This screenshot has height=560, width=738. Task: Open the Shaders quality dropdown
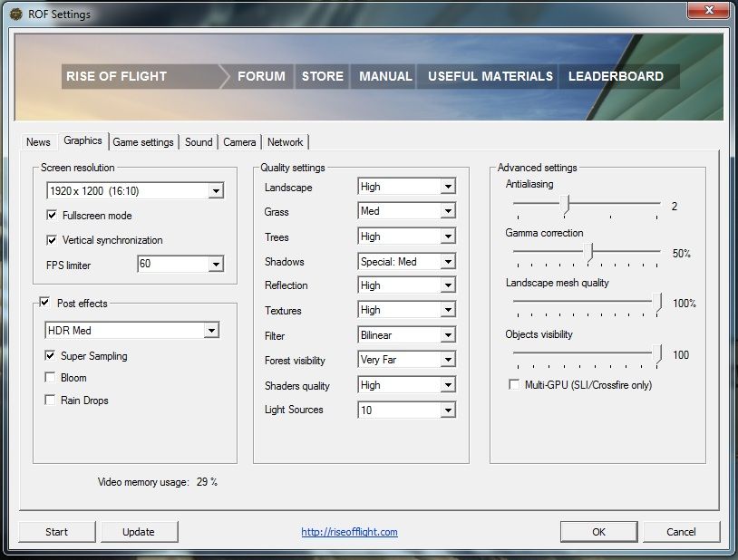407,385
